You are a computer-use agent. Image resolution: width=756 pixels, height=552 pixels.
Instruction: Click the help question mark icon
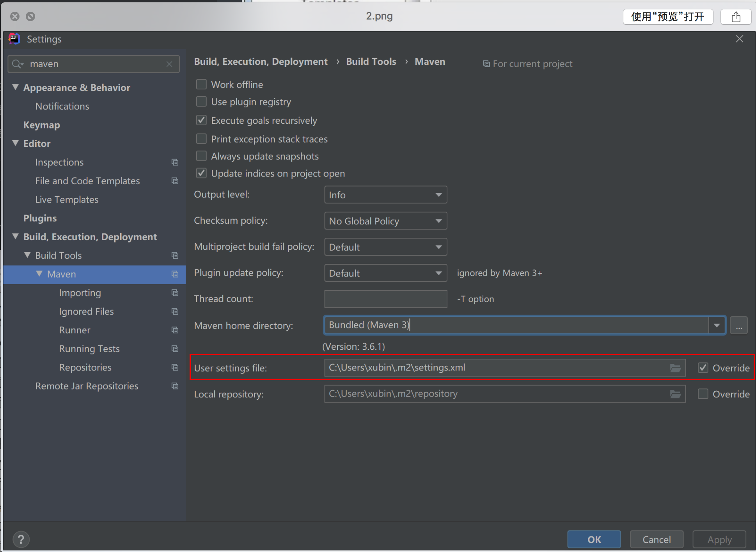pyautogui.click(x=21, y=540)
